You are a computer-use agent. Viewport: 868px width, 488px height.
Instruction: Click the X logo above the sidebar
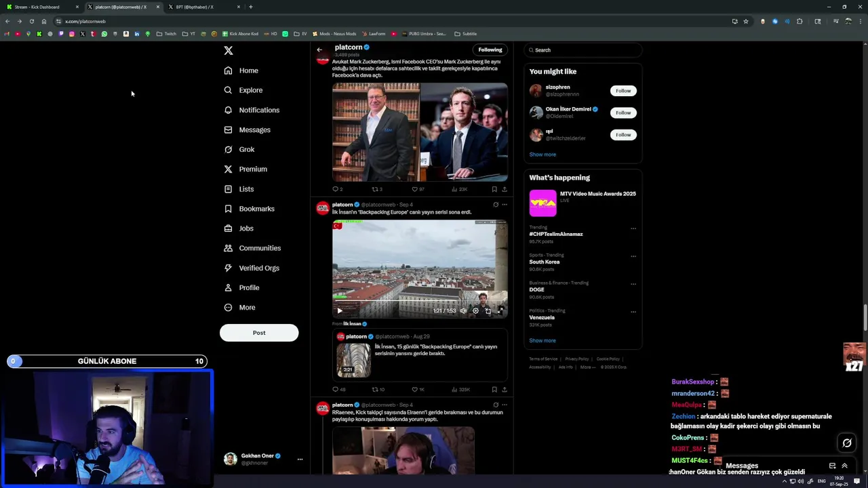coord(229,51)
